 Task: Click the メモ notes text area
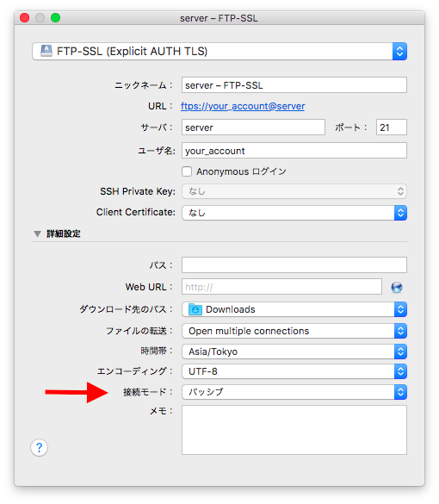[x=294, y=430]
